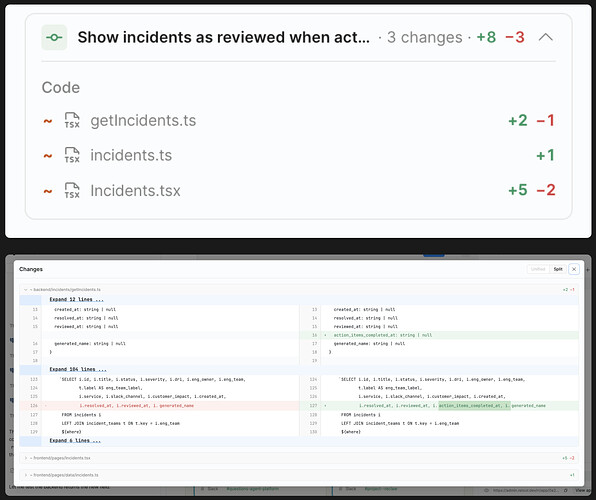
Task: Click the 'Changes' dialog heading
Action: coord(31,269)
